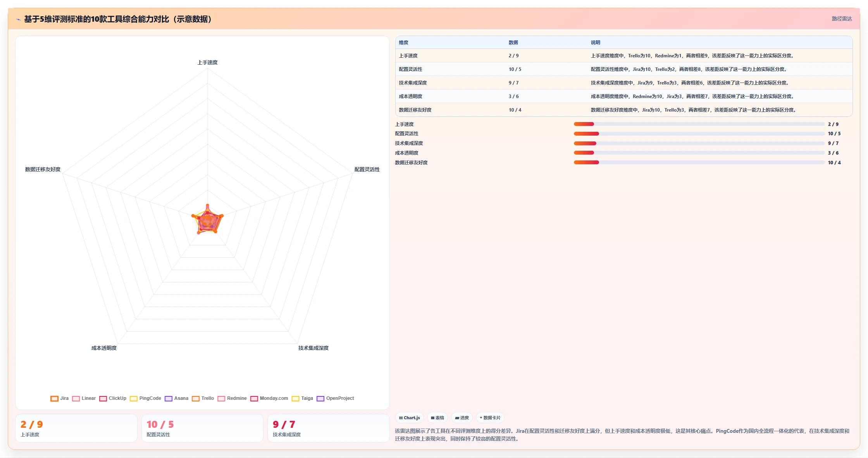Click the table cell value 10 / 4
Screen dimensions: 868x458
tap(515, 110)
